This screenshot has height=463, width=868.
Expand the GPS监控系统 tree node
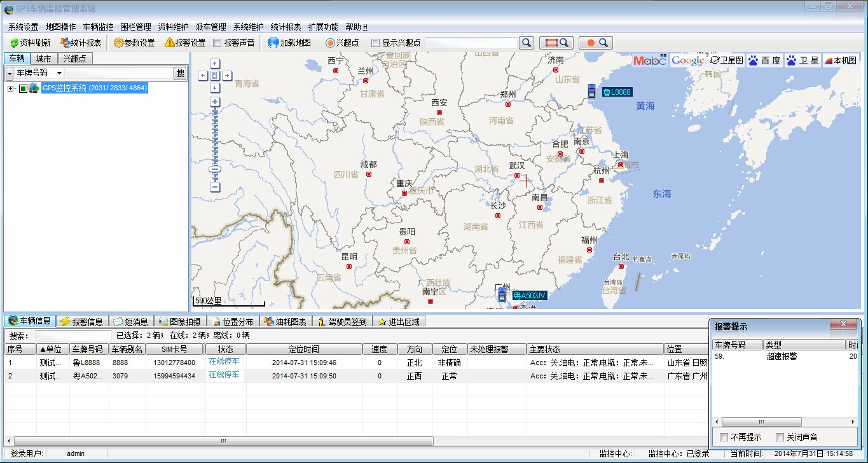pos(10,88)
